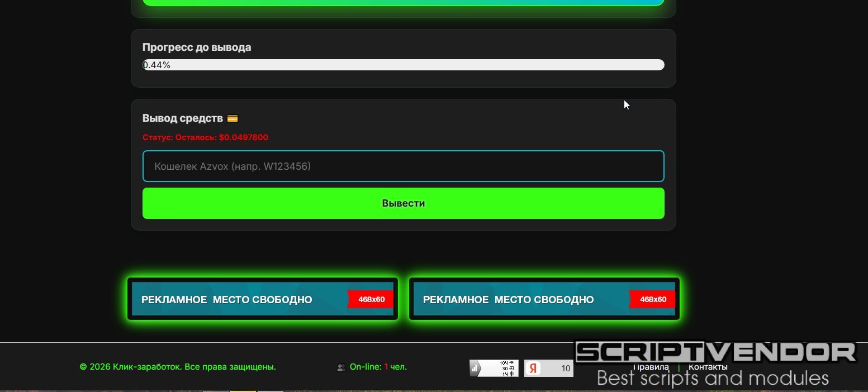Click the Yandex counter badge
Image resolution: width=868 pixels, height=392 pixels.
(x=549, y=368)
